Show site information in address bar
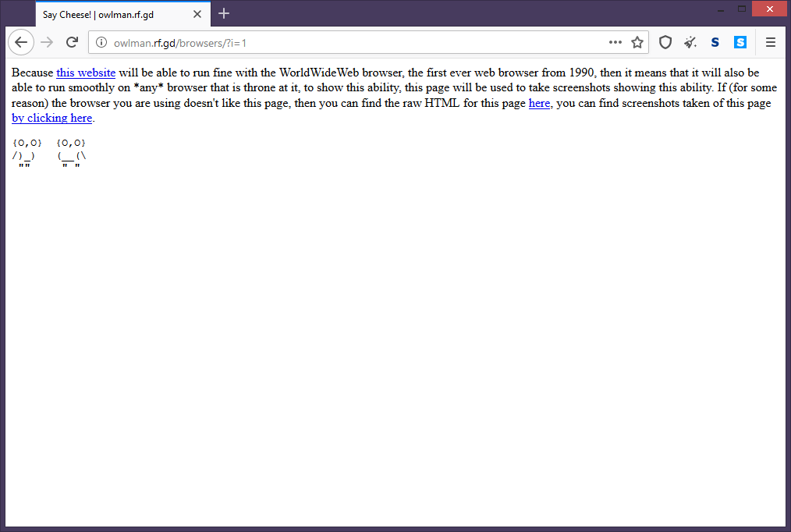The width and height of the screenshot is (791, 532). coord(101,43)
